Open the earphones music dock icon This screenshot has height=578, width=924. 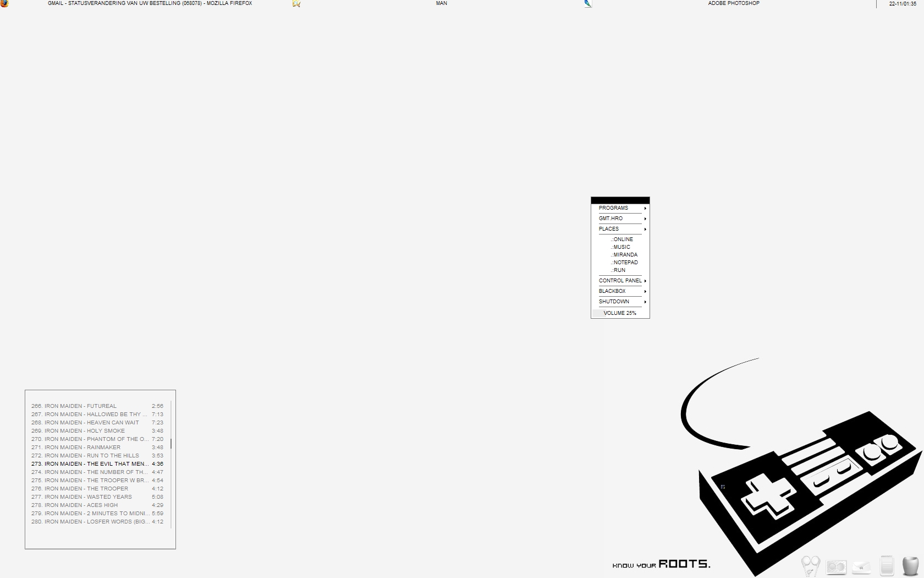[x=810, y=566]
